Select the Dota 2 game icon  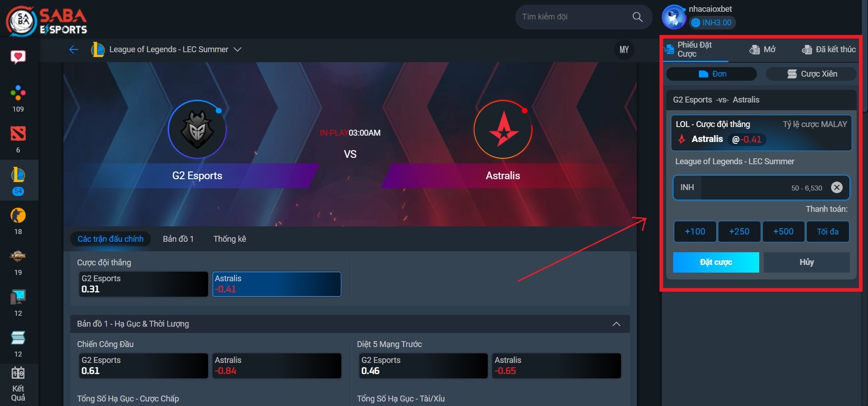[x=18, y=134]
